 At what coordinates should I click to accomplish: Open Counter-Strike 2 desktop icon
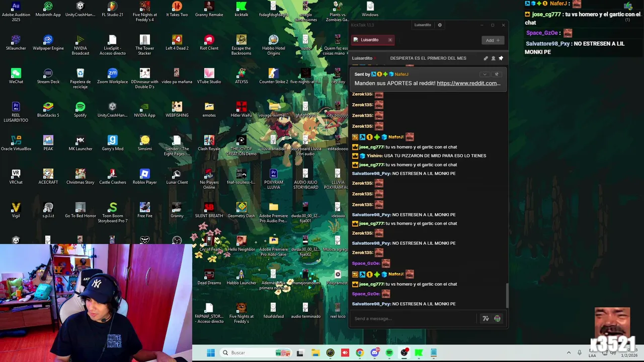(x=273, y=76)
